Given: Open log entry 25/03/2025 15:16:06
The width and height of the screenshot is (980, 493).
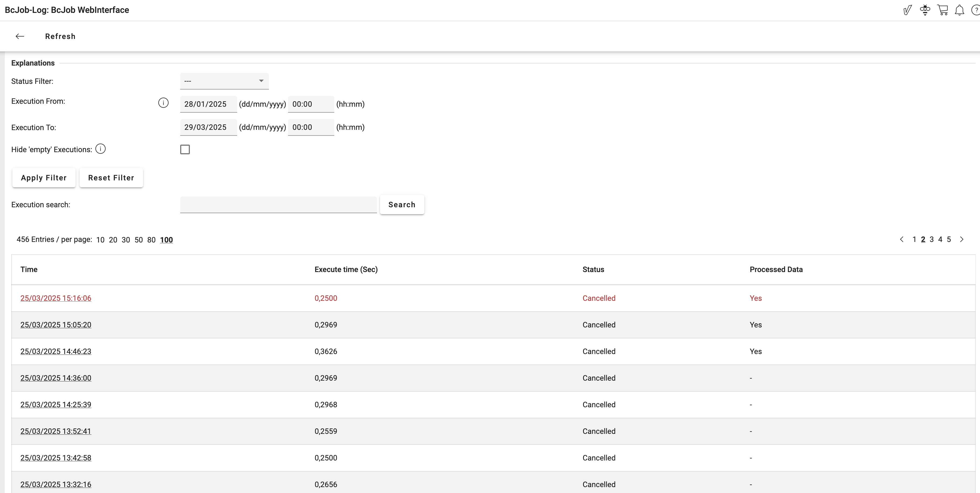Looking at the screenshot, I should click(x=56, y=298).
